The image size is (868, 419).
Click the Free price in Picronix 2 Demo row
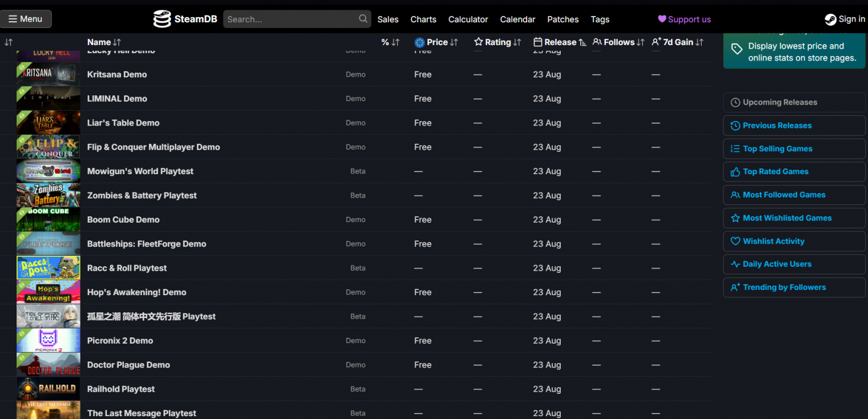(x=423, y=341)
